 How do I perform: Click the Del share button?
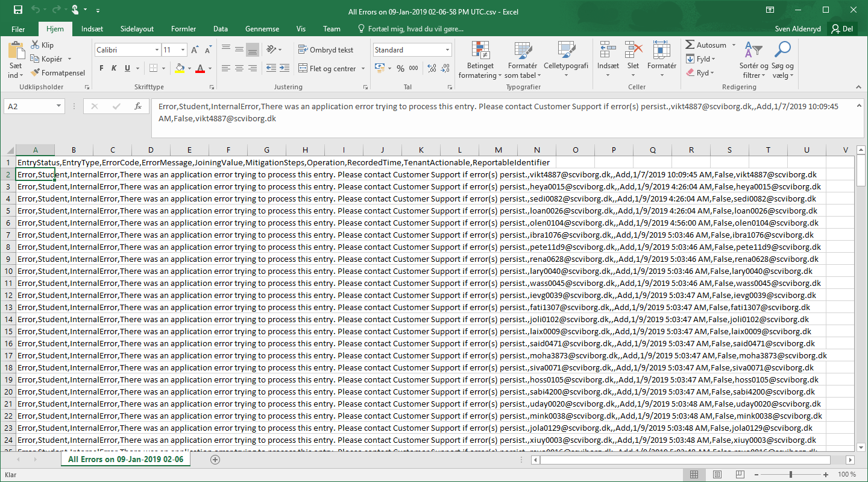click(x=843, y=29)
